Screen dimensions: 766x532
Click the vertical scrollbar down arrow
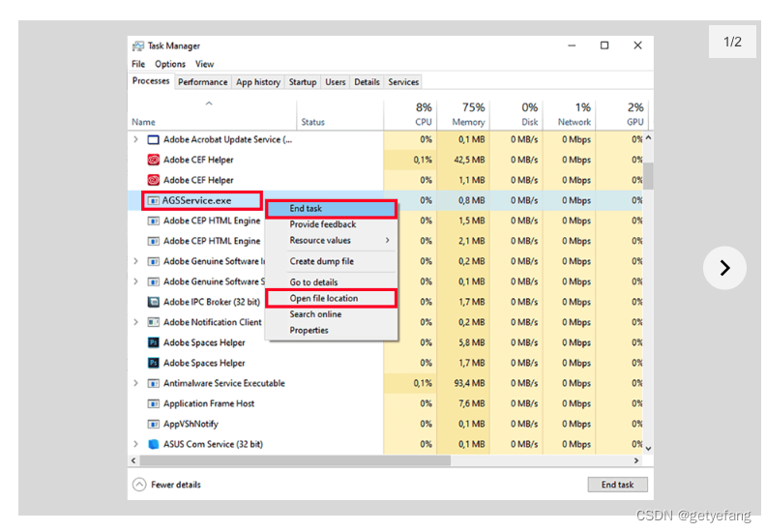(x=648, y=448)
